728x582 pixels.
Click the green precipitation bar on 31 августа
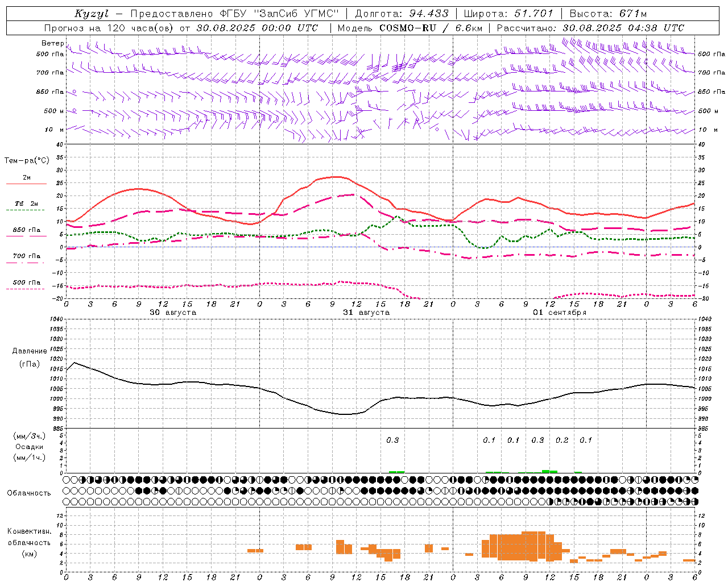pyautogui.click(x=396, y=472)
